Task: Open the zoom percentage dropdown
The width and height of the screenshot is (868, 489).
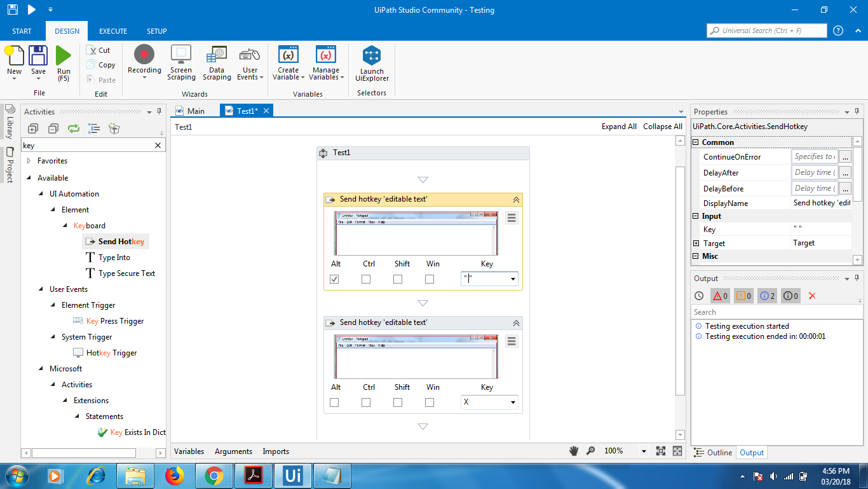Action: [x=644, y=451]
